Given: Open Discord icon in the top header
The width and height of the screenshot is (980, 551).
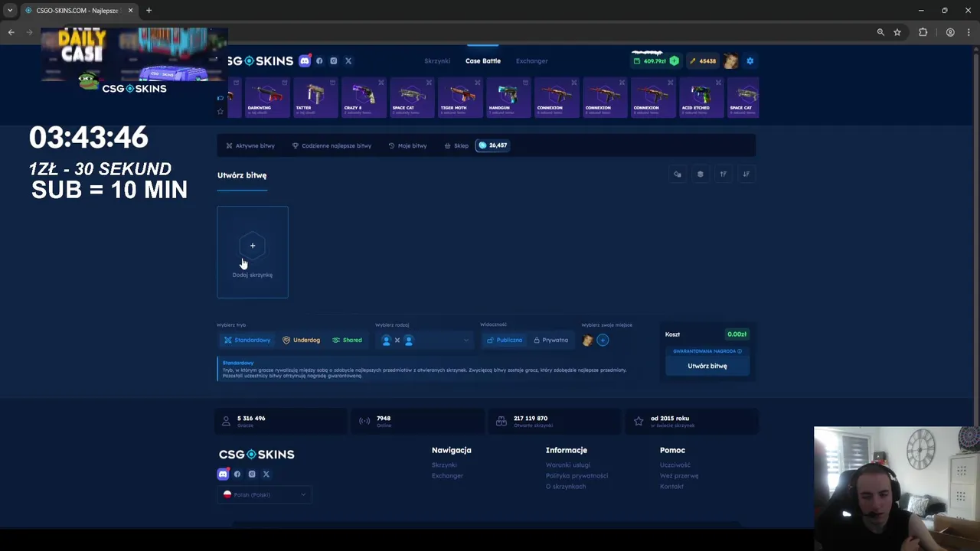Looking at the screenshot, I should (x=305, y=60).
